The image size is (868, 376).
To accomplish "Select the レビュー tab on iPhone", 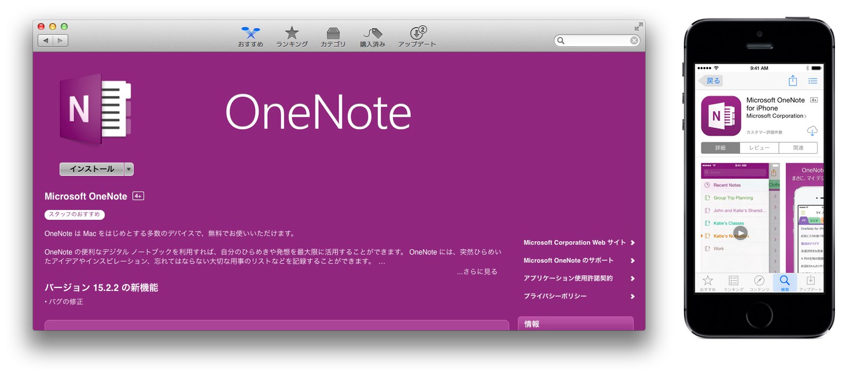I will coord(759,148).
